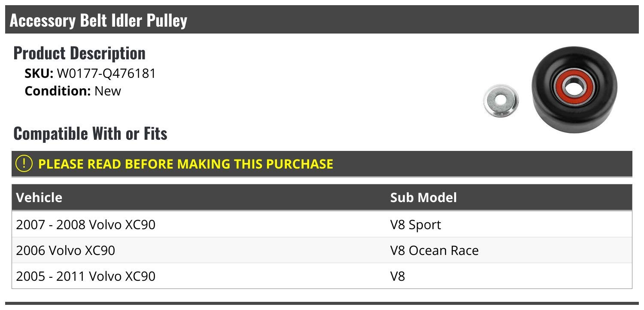This screenshot has width=644, height=310.
Task: Click the Accessory Belt Idler Pulley title
Action: tap(98, 20)
